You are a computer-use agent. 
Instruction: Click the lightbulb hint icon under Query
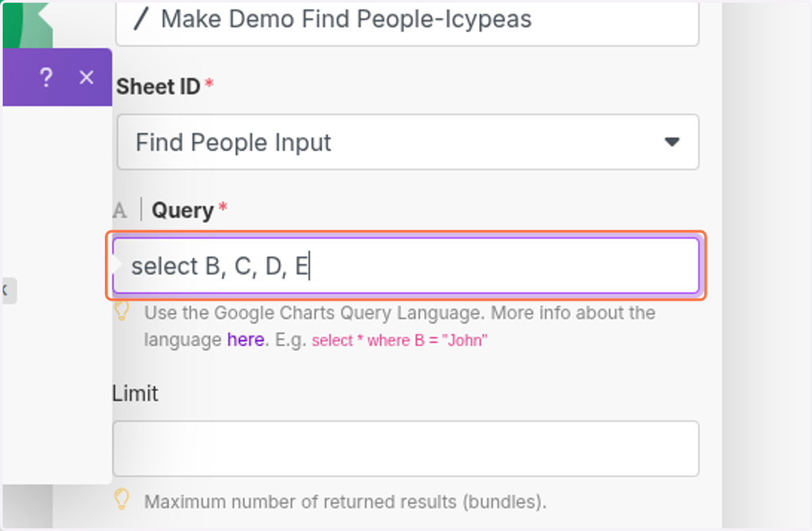[121, 311]
